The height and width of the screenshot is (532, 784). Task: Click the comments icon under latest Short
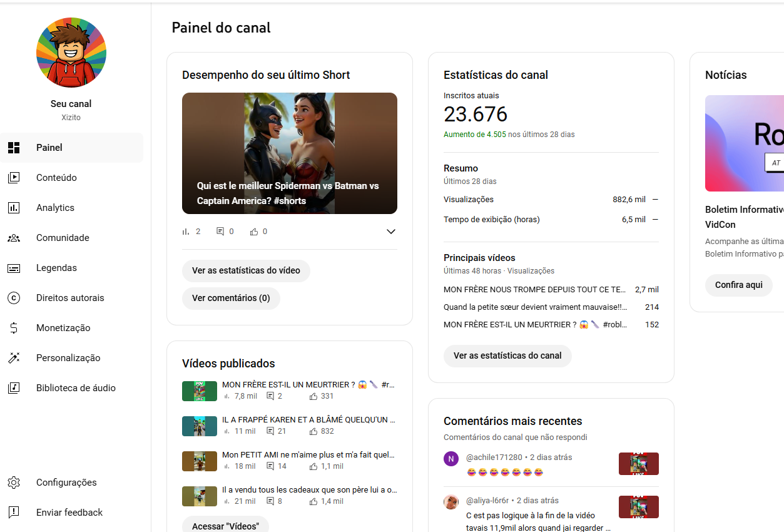click(x=220, y=232)
